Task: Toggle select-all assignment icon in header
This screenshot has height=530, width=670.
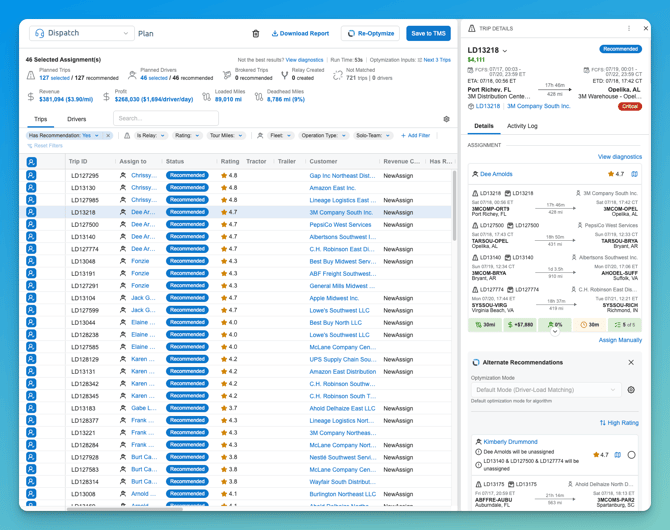Action: point(31,162)
